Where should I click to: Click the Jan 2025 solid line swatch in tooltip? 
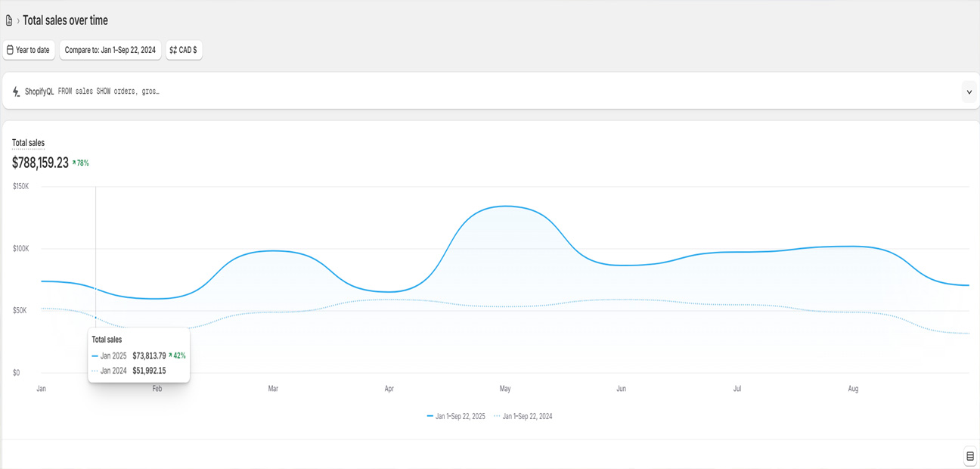(95, 356)
